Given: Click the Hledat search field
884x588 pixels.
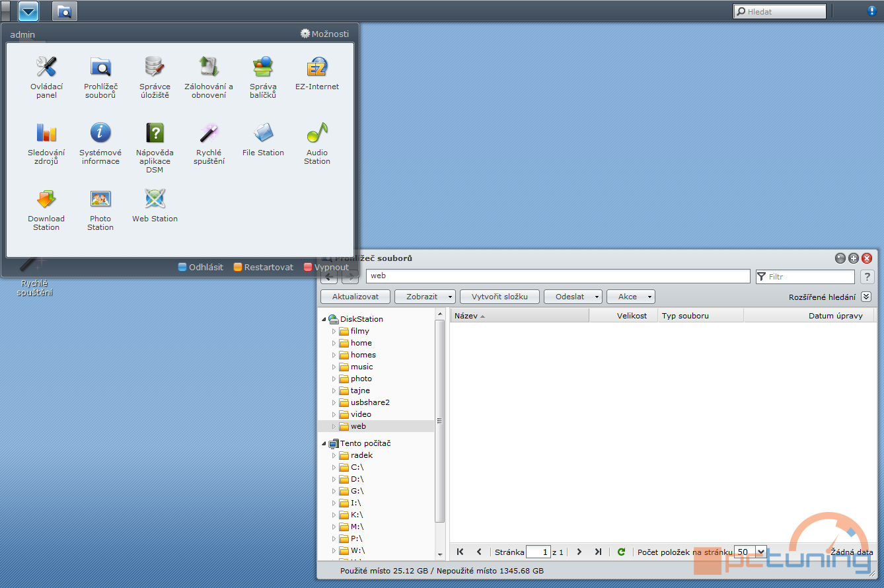Looking at the screenshot, I should point(780,11).
